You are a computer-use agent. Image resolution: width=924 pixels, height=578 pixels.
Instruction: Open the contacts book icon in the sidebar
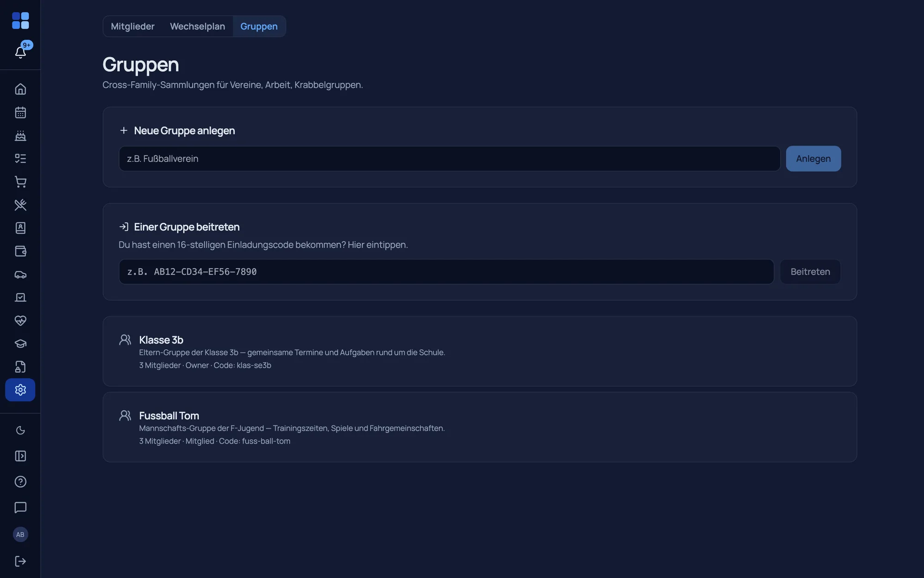(20, 228)
